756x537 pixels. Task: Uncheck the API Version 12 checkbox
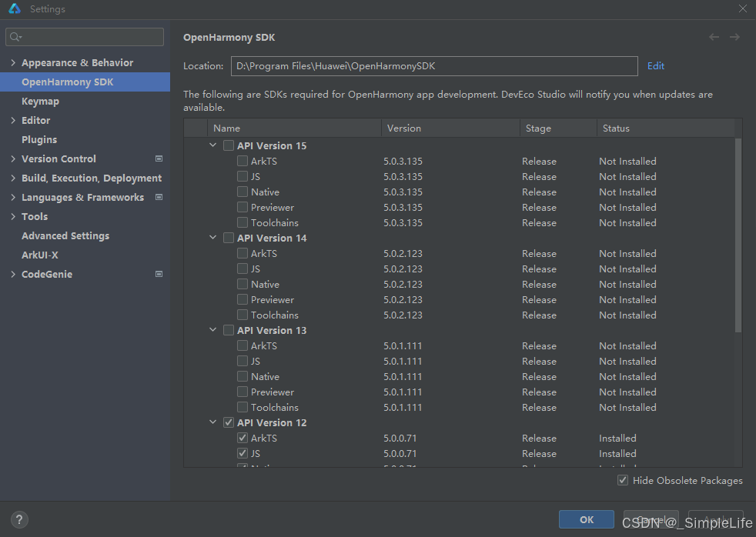[x=229, y=422]
